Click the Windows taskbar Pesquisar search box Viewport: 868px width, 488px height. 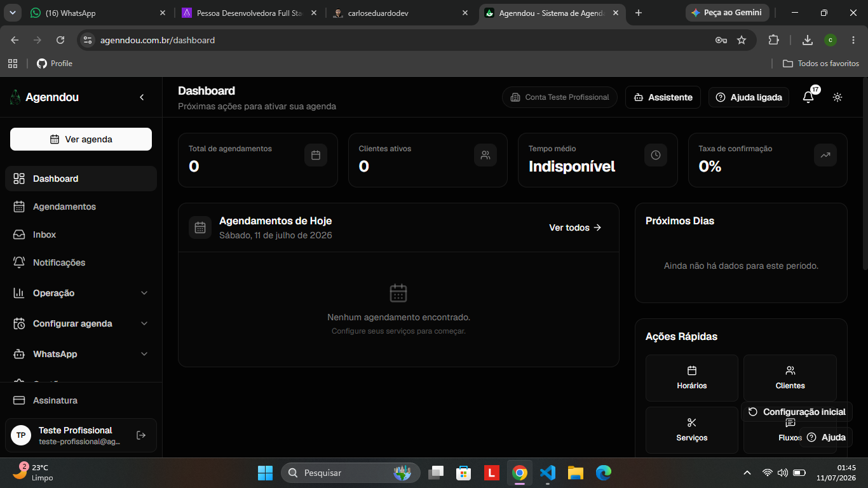351,473
